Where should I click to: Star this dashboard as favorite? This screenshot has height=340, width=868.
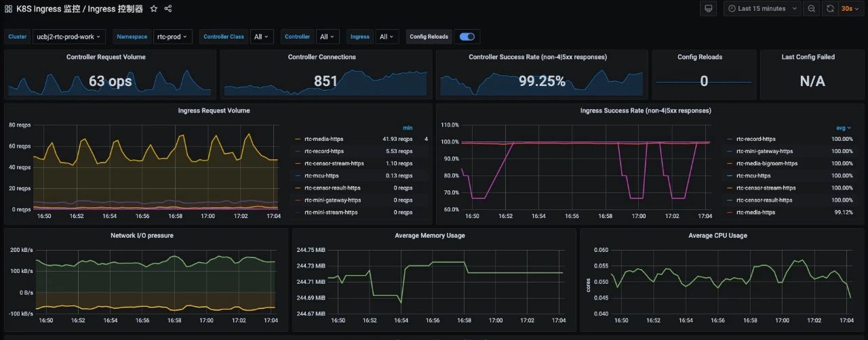point(154,9)
